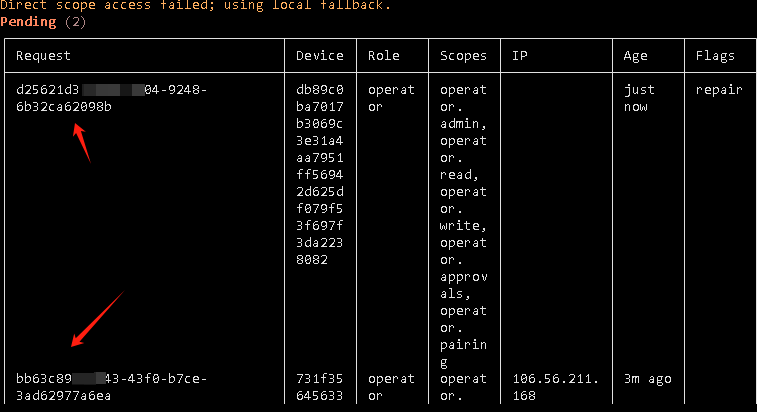Click the scope access failed warning line
Image resolution: width=757 pixels, height=412 pixels.
pos(196,5)
